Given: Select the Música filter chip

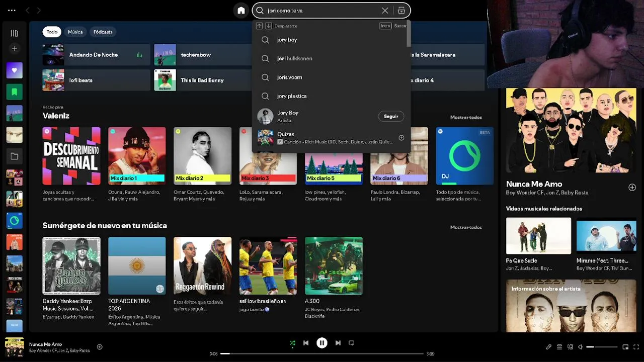Looking at the screenshot, I should pos(75,32).
